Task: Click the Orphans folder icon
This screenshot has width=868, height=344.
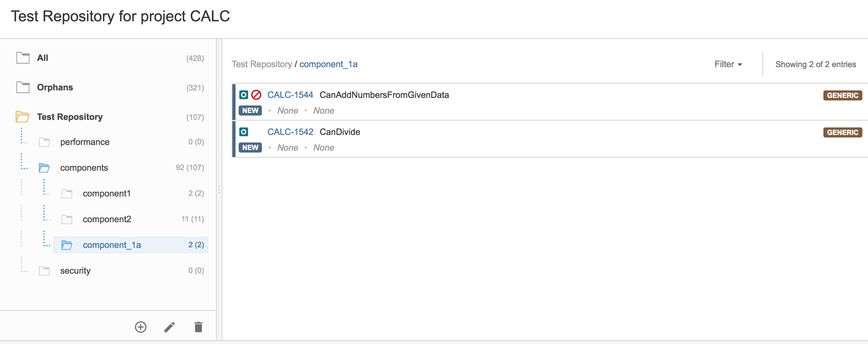Action: [23, 87]
